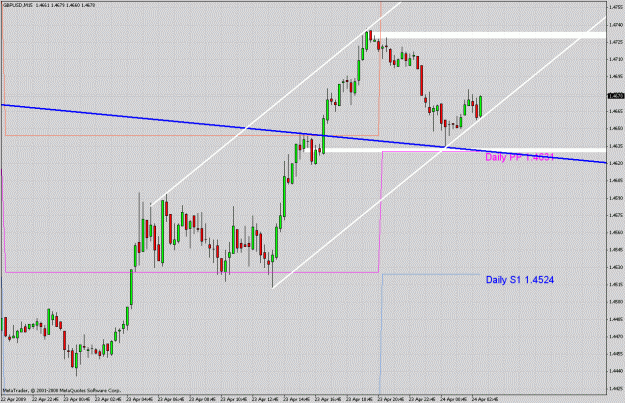Click the 1.4425 price axis label
This screenshot has width=625, height=403.
click(616, 388)
